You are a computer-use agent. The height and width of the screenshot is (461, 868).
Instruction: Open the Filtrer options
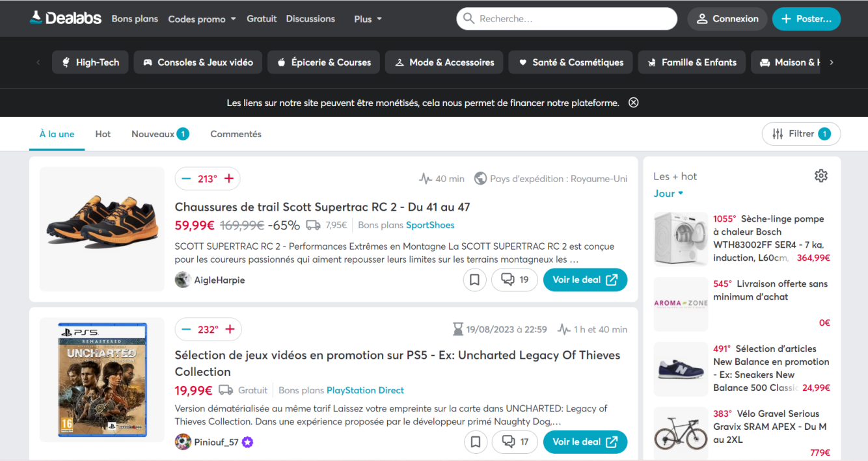(801, 134)
